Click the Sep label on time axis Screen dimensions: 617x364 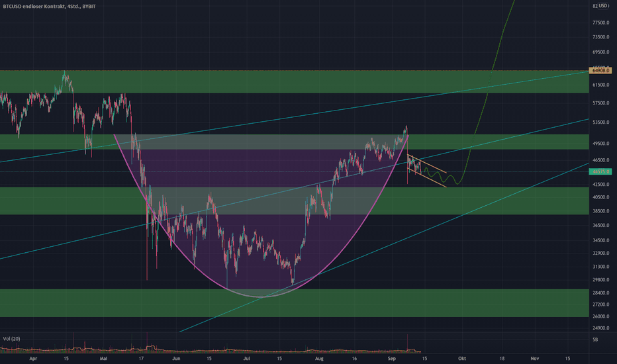391,359
